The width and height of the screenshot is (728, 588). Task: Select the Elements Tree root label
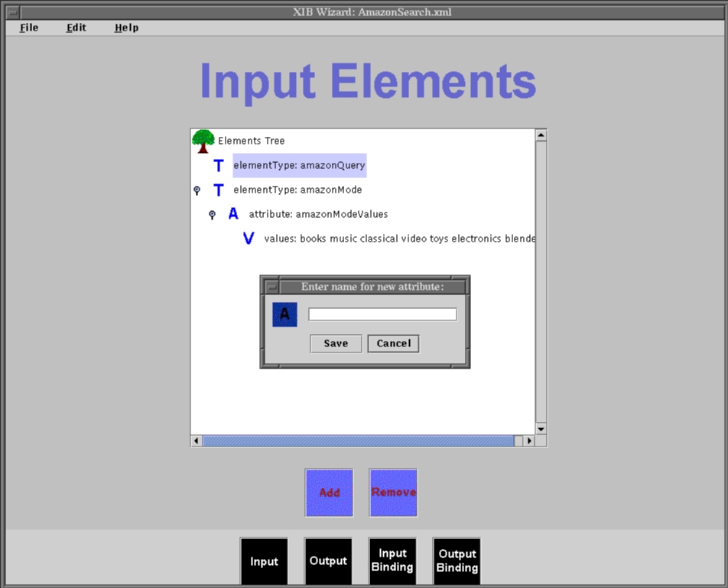point(251,141)
